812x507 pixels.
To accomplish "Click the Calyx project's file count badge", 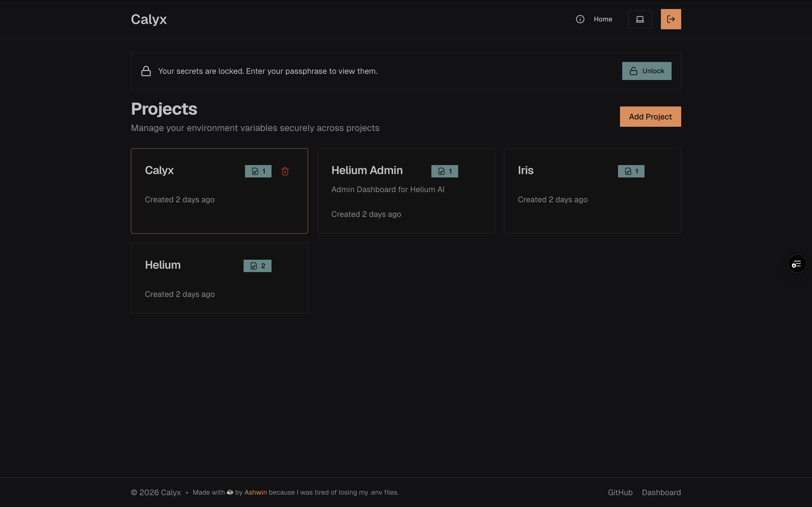I will click(x=258, y=171).
